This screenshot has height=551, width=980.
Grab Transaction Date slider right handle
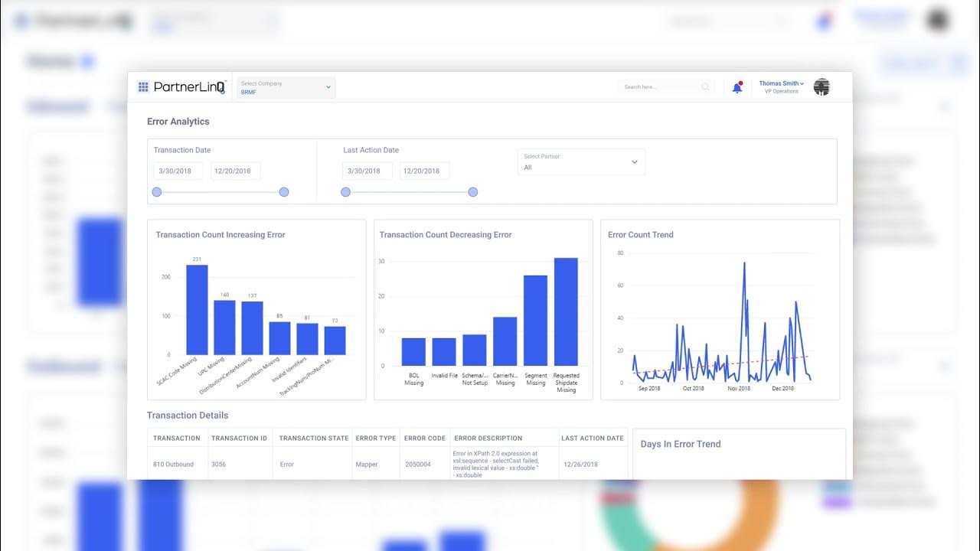[284, 192]
